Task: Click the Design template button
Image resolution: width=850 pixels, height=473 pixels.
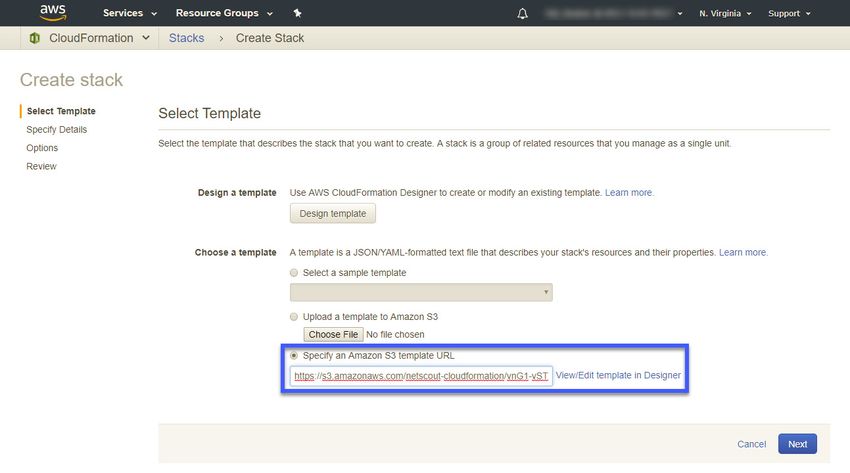Action: click(333, 213)
